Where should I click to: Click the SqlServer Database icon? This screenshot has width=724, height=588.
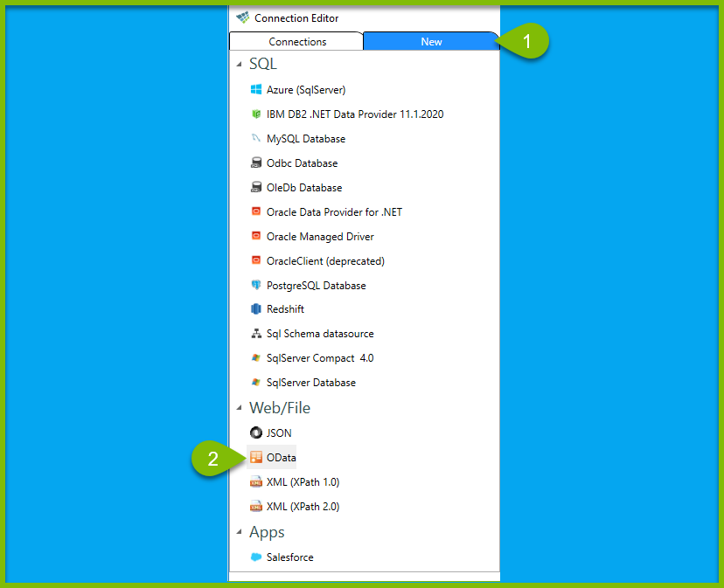[x=256, y=382]
